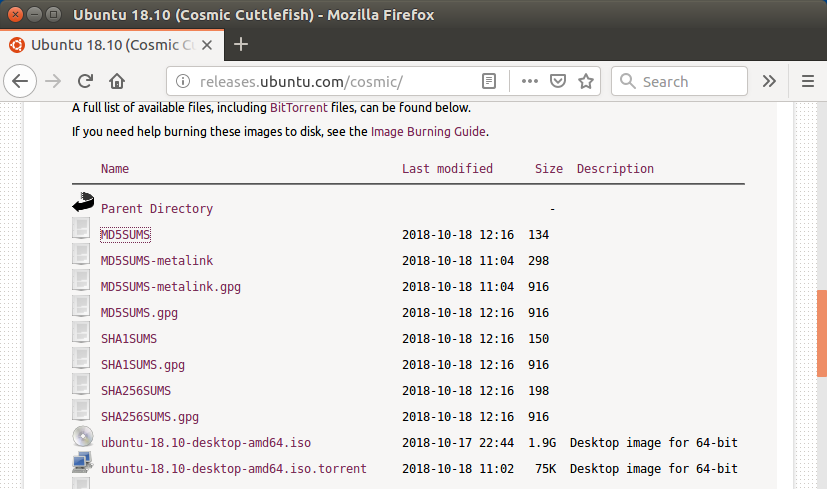
Task: Open the BitTorrent link
Action: coord(299,108)
